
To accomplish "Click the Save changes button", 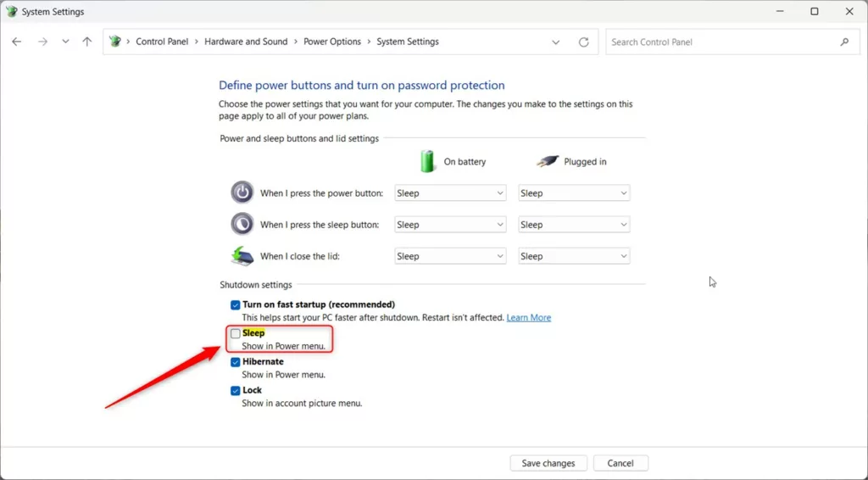I will point(548,463).
